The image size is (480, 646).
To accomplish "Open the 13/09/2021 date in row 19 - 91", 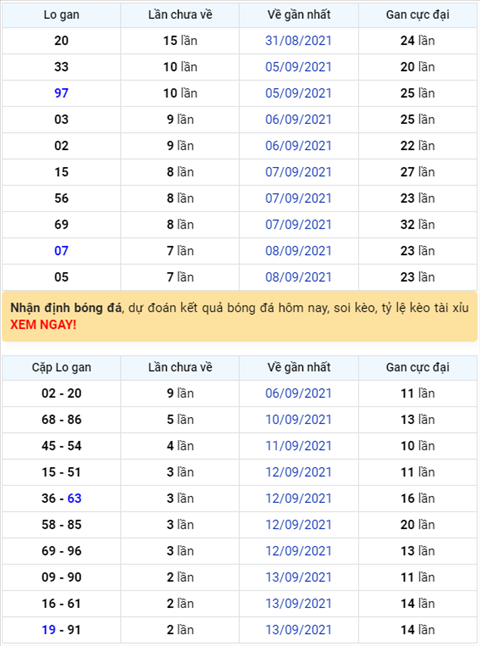I will coord(298,630).
